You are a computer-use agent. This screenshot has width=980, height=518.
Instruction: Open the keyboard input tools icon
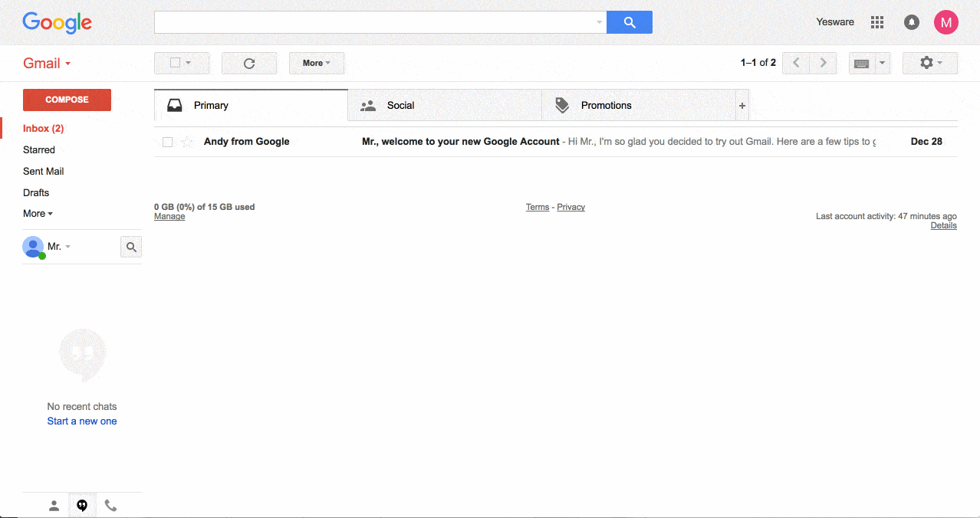(863, 63)
